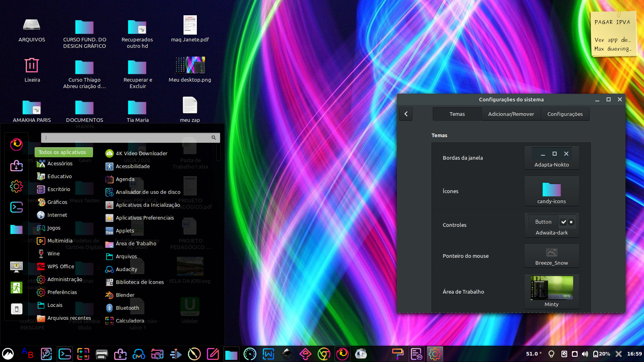Click the battery 20% indicator in tray
This screenshot has width=644, height=362.
(602, 354)
